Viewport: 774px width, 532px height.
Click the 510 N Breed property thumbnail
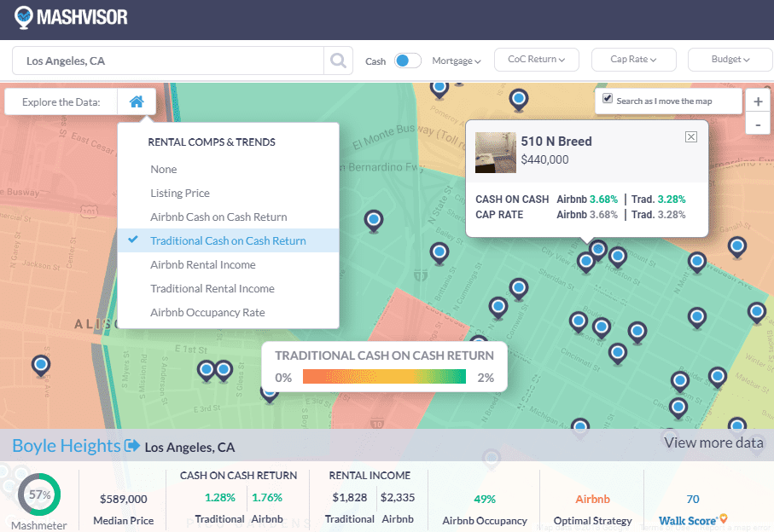coord(496,153)
